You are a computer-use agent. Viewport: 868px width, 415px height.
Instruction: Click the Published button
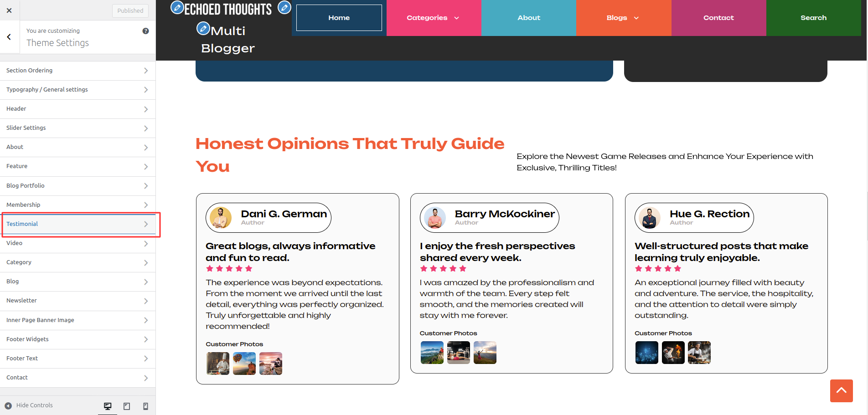point(130,10)
